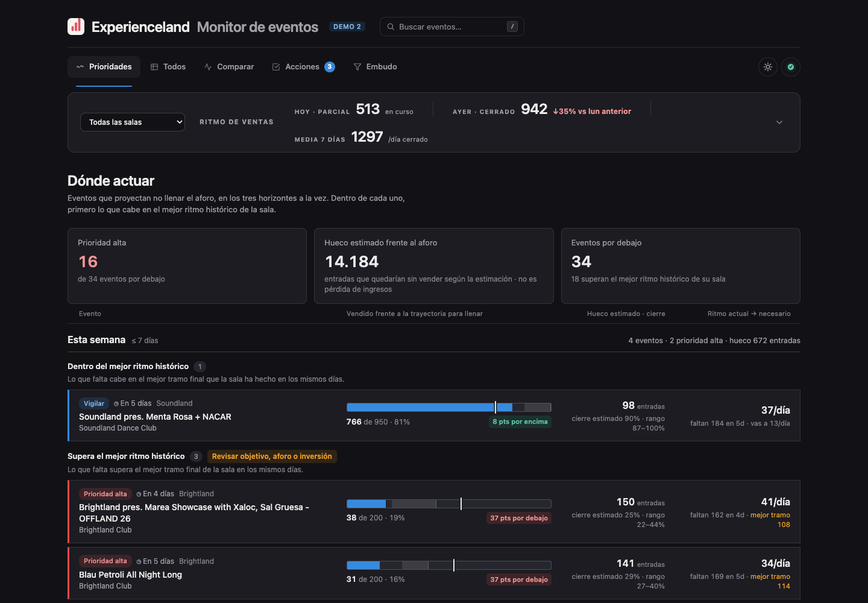Click the ↓35% vs lun anterior indicator
This screenshot has width=868, height=603.
[x=592, y=112]
